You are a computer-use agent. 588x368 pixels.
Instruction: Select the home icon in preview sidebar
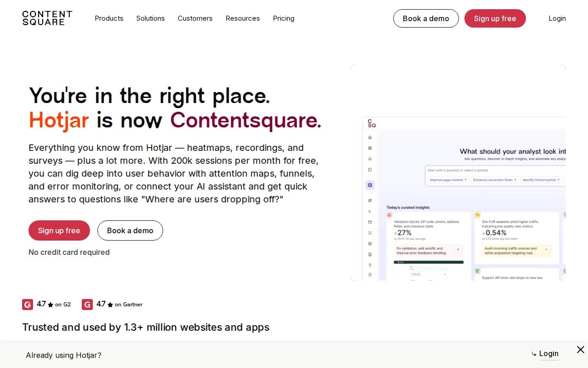coord(370,137)
